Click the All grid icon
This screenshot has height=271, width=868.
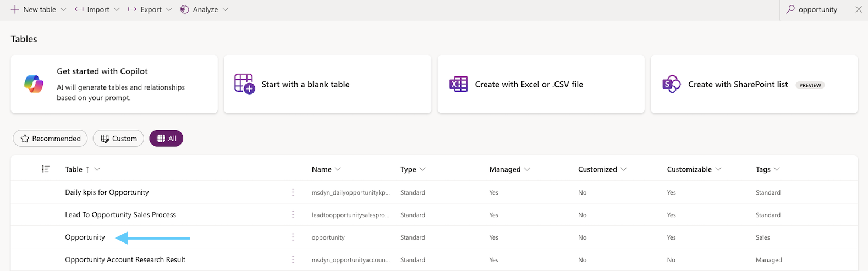[161, 139]
